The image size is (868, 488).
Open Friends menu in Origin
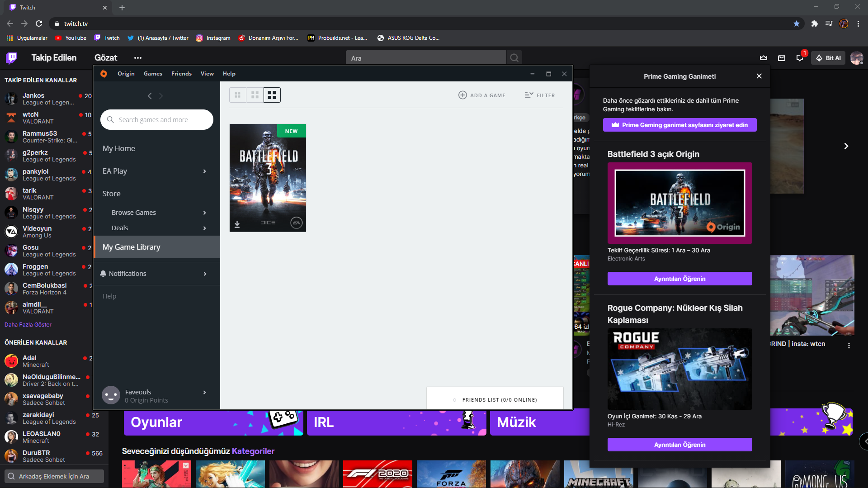(x=181, y=74)
